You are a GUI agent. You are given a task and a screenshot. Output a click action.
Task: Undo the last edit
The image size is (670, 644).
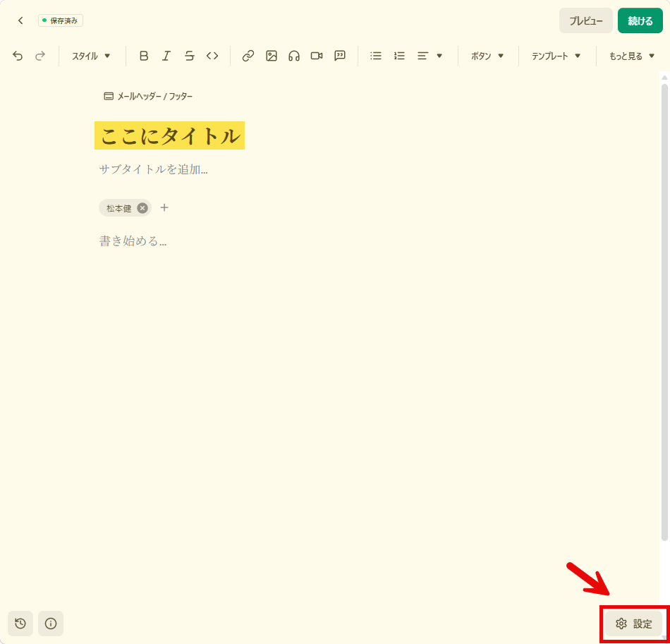18,56
